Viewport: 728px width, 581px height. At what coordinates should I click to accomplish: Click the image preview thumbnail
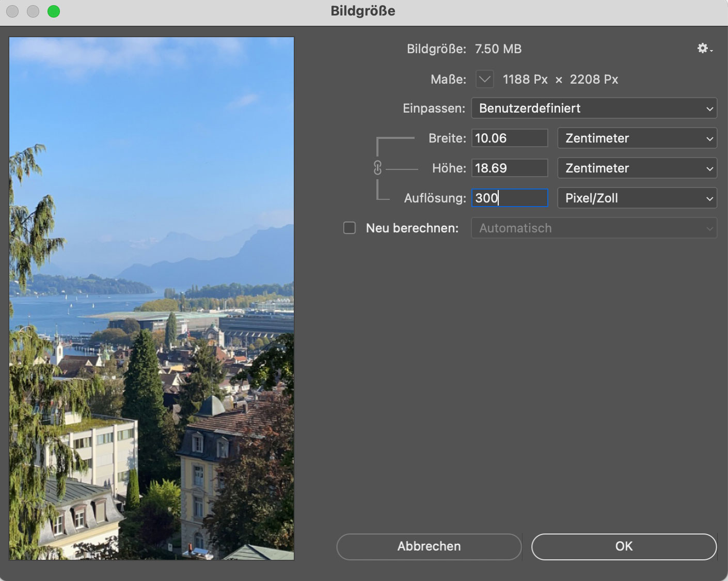(x=152, y=299)
